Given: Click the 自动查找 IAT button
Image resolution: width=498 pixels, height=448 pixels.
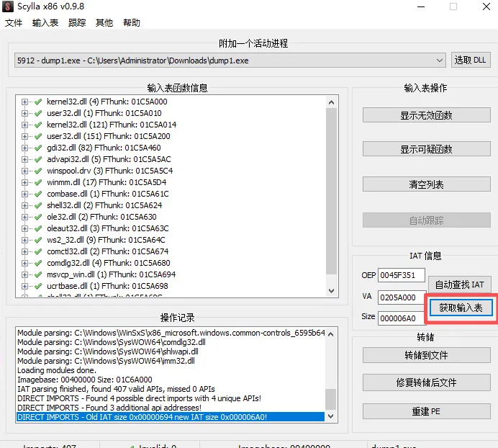Looking at the screenshot, I should pos(459,285).
